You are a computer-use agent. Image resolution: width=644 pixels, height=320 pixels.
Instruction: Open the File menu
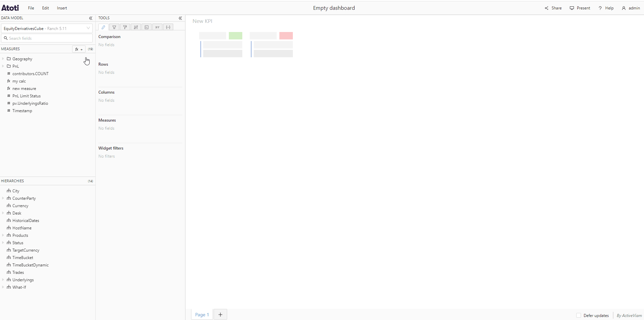(x=31, y=8)
